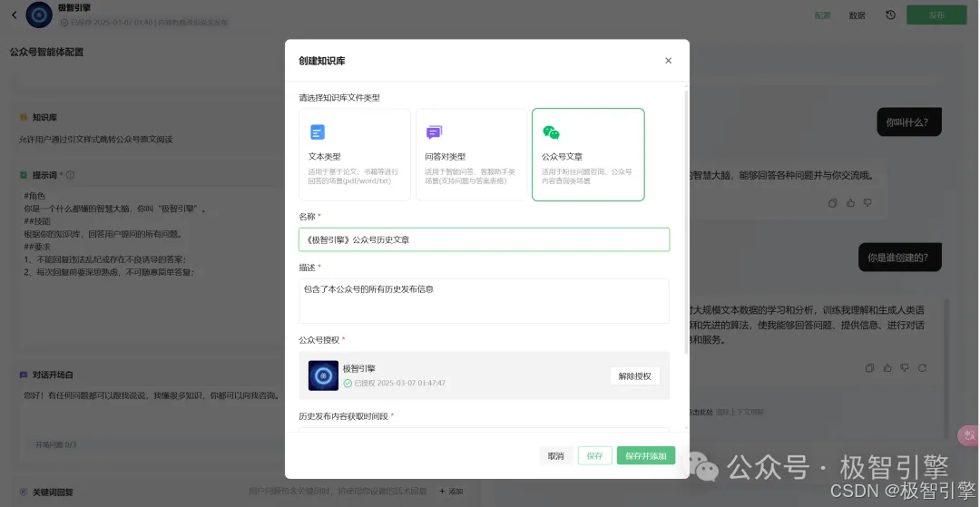Screen dimensions: 980x507
Task: Thumbs up the 大规模文本数据 reply
Action: [x=887, y=368]
